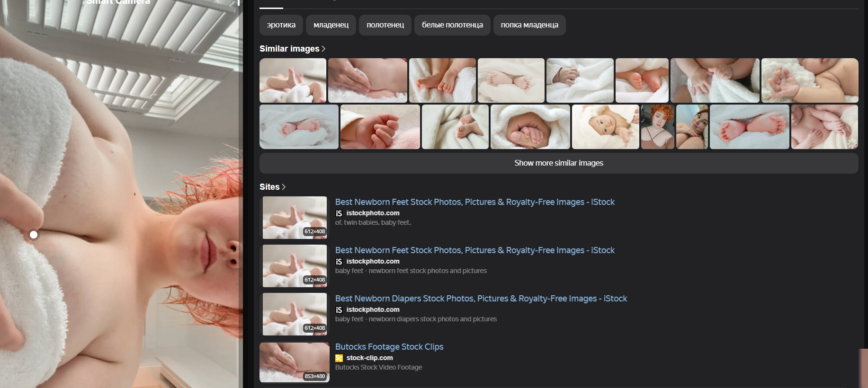Image resolution: width=868 pixels, height=388 pixels.
Task: Expand the chevron next to 'Sites'
Action: pyautogui.click(x=284, y=187)
